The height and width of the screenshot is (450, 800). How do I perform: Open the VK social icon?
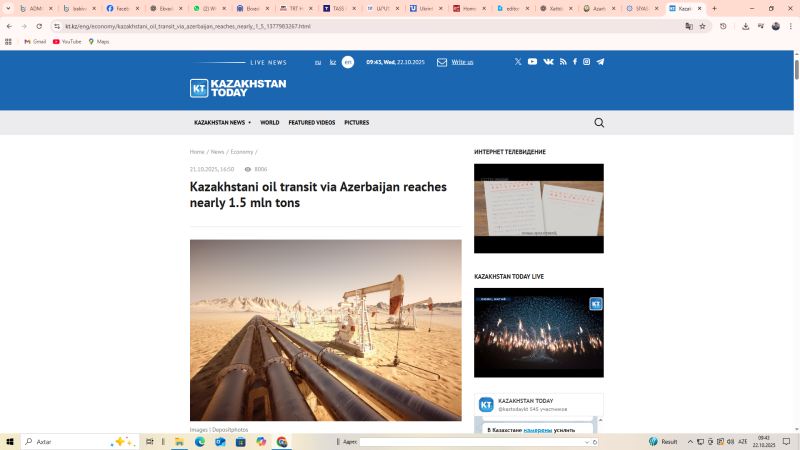[548, 62]
